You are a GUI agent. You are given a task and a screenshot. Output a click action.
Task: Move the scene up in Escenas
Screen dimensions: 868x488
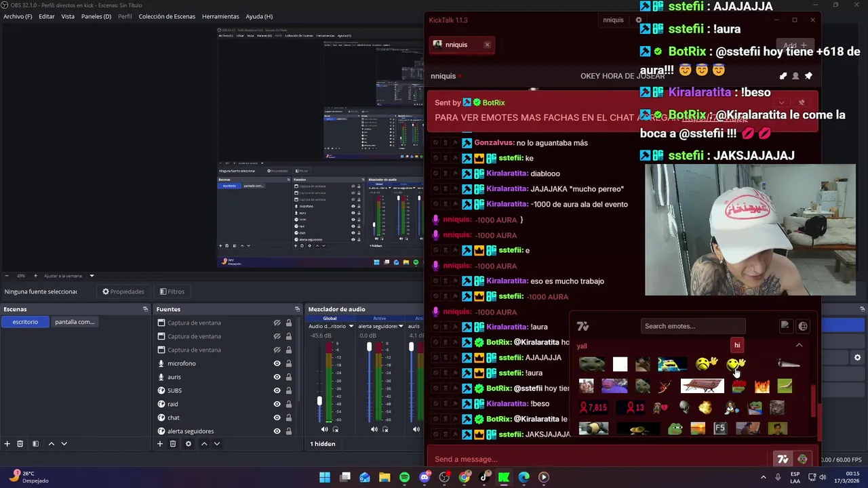tap(51, 444)
